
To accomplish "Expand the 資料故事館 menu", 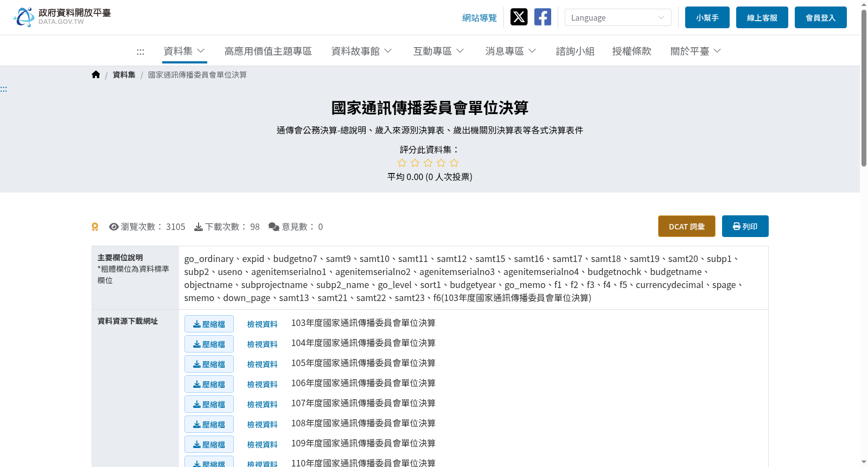I will pyautogui.click(x=361, y=51).
